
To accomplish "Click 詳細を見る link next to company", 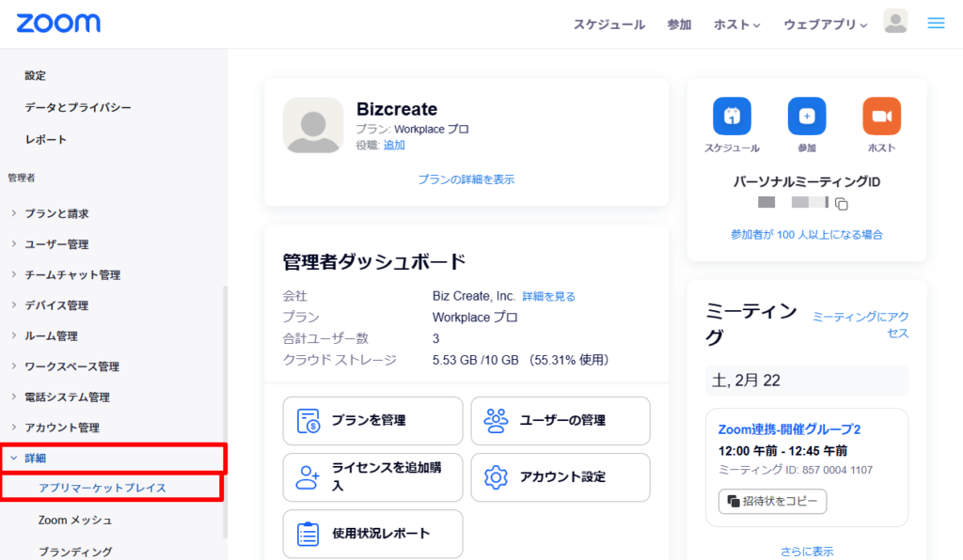I will (x=548, y=296).
